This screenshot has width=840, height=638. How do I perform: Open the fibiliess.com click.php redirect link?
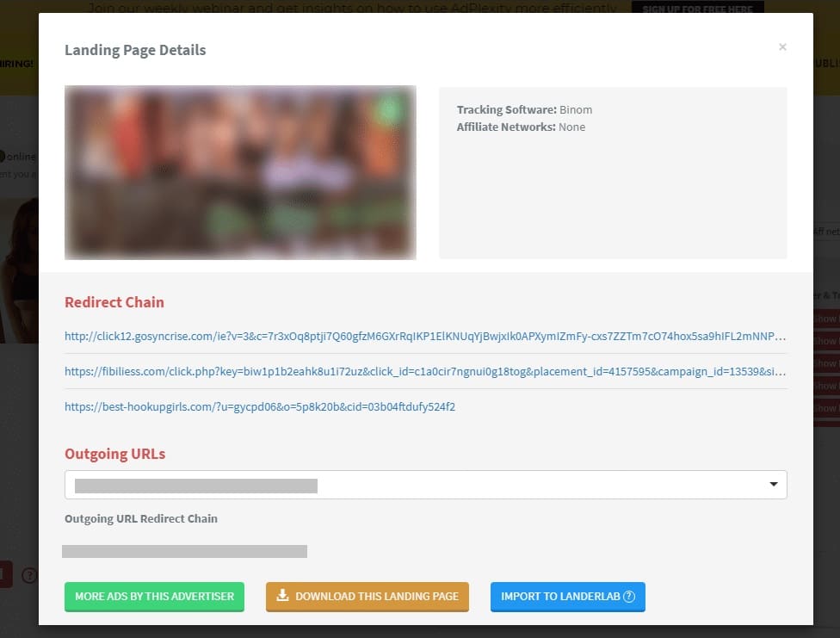(424, 371)
